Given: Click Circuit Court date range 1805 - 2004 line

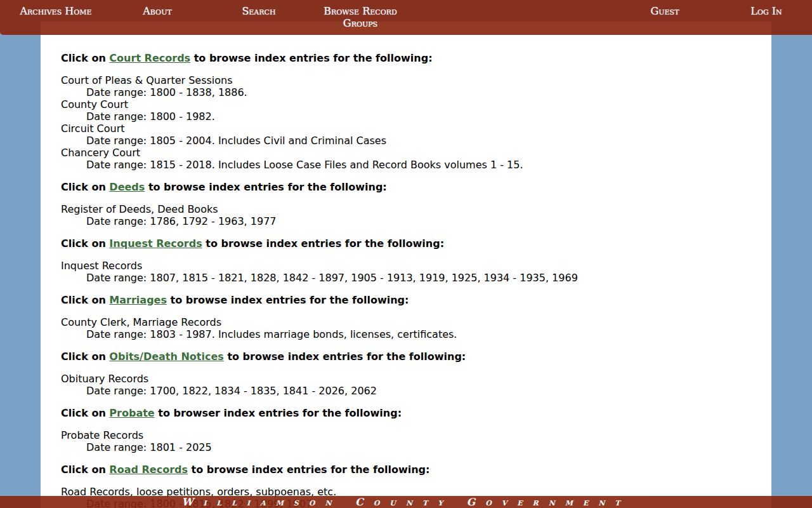Looking at the screenshot, I should point(236,140).
